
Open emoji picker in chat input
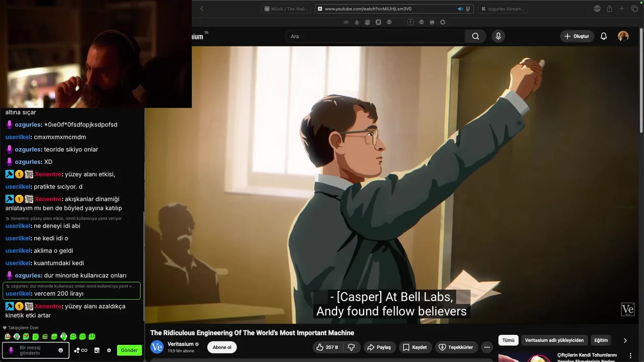61,350
